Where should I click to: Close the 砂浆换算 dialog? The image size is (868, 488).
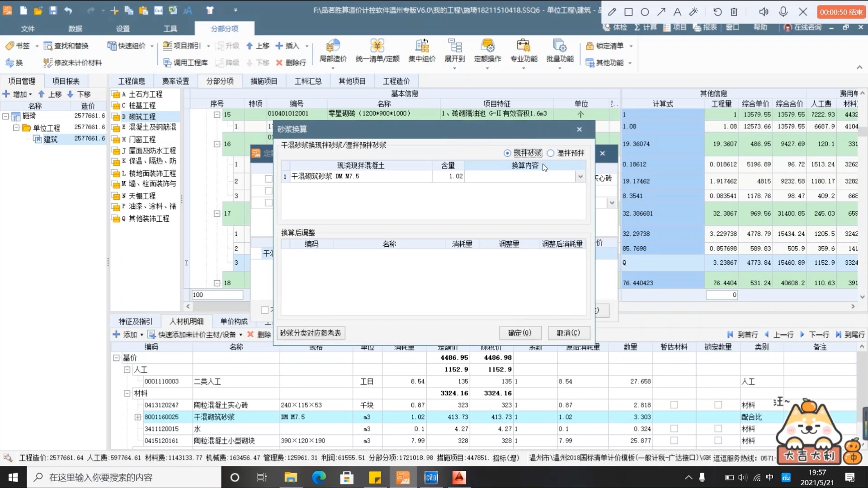[x=579, y=129]
